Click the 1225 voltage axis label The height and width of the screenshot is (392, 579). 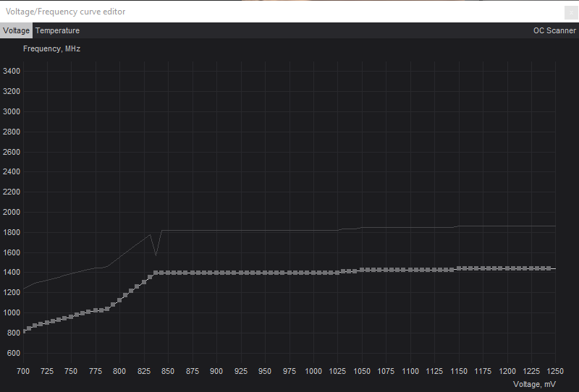(531, 371)
